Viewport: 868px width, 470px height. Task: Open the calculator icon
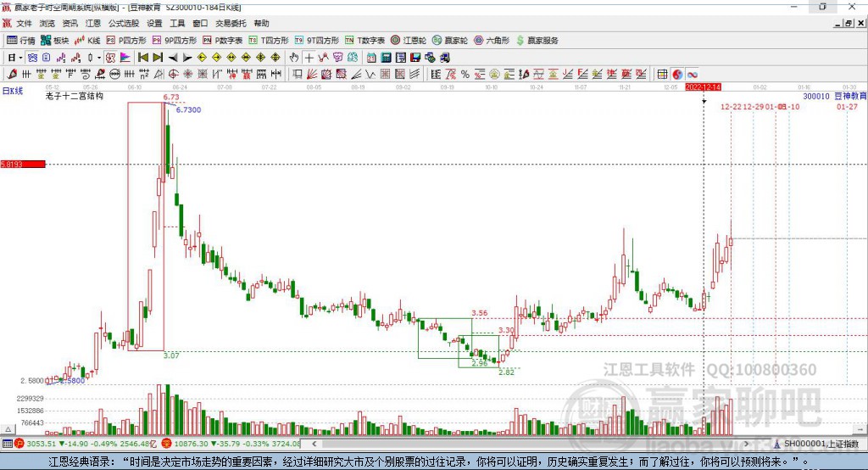[x=386, y=58]
